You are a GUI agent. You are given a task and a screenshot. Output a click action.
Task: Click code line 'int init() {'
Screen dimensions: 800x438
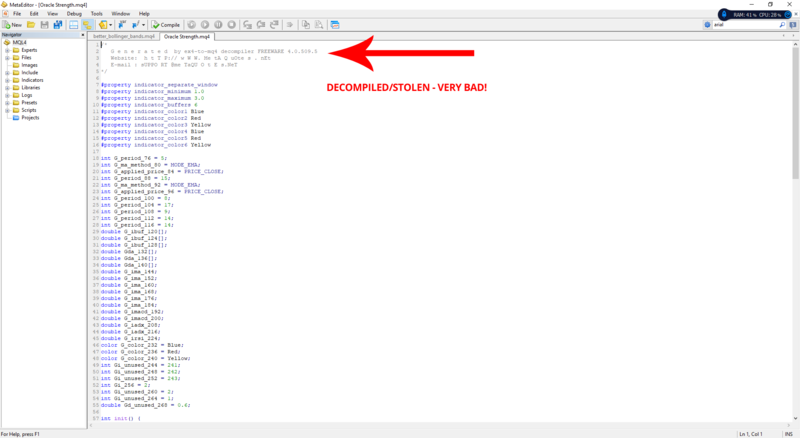[120, 419]
